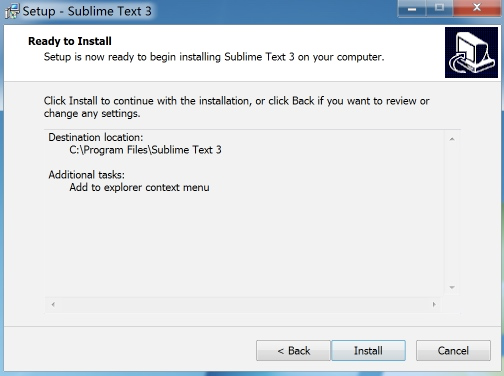
Task: Click the horizontal scrollbar track below the summary
Action: (x=243, y=304)
